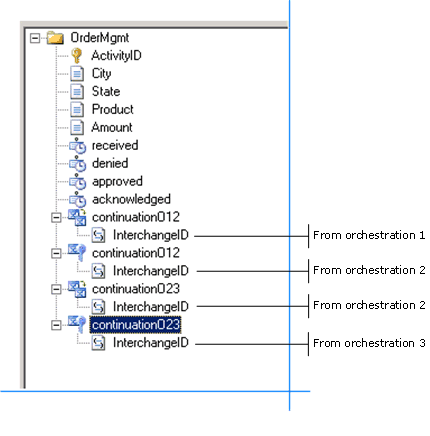Image resolution: width=430 pixels, height=436 pixels.
Task: Select InterchangeID beneath key-icon continuation012
Action: [x=151, y=271]
